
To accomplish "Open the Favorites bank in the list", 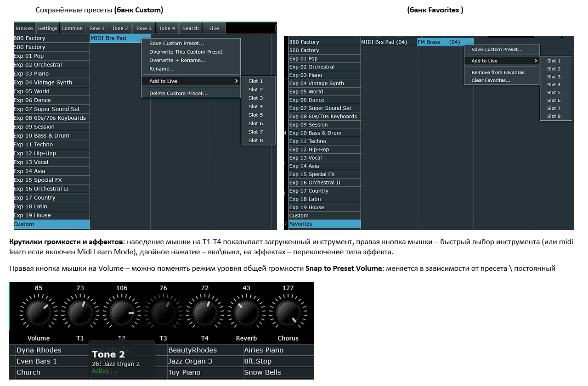I will point(325,224).
